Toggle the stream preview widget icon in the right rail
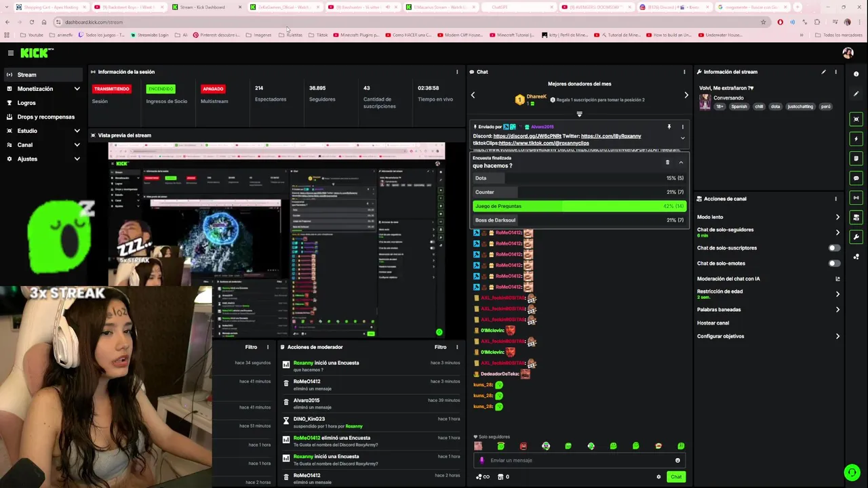Image resolution: width=868 pixels, height=488 pixels. 856,119
